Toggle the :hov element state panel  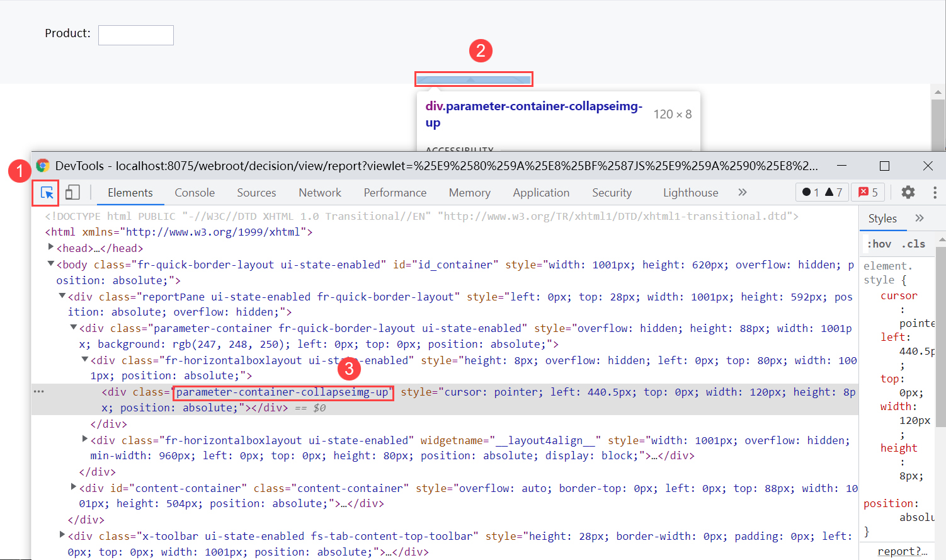(879, 244)
